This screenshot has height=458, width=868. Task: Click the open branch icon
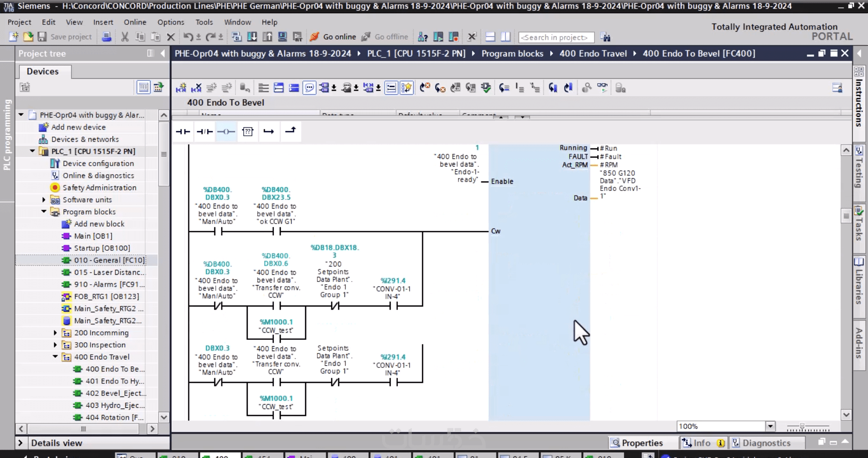(x=269, y=132)
